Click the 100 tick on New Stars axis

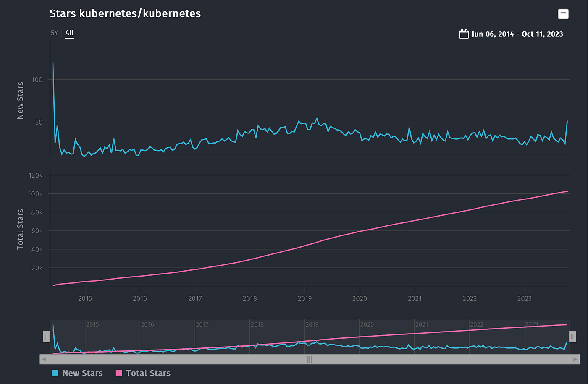click(x=37, y=80)
